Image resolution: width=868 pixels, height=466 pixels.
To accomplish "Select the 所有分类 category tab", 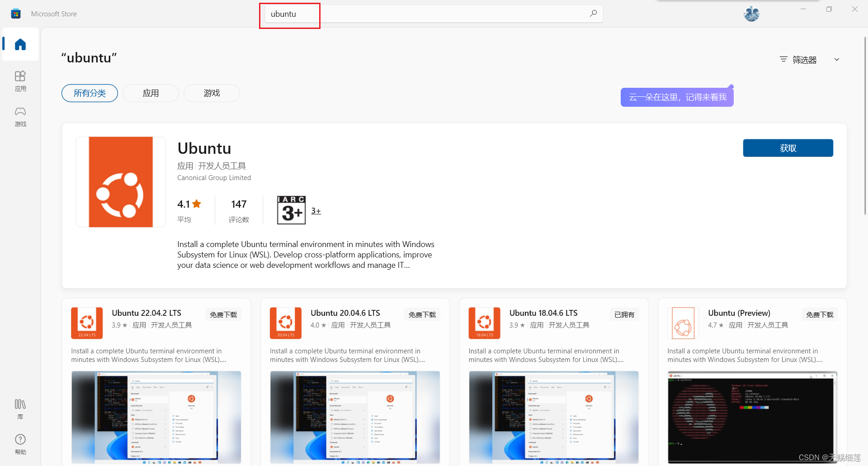I will 90,93.
